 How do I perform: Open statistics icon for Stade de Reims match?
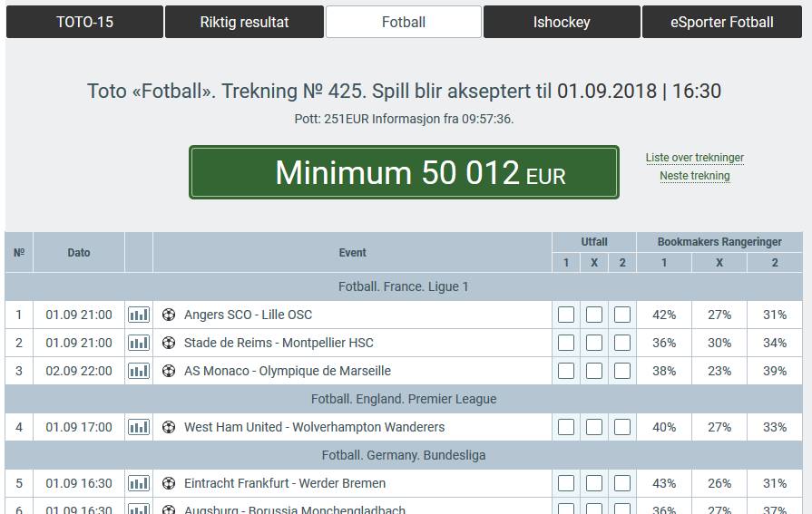[x=139, y=343]
